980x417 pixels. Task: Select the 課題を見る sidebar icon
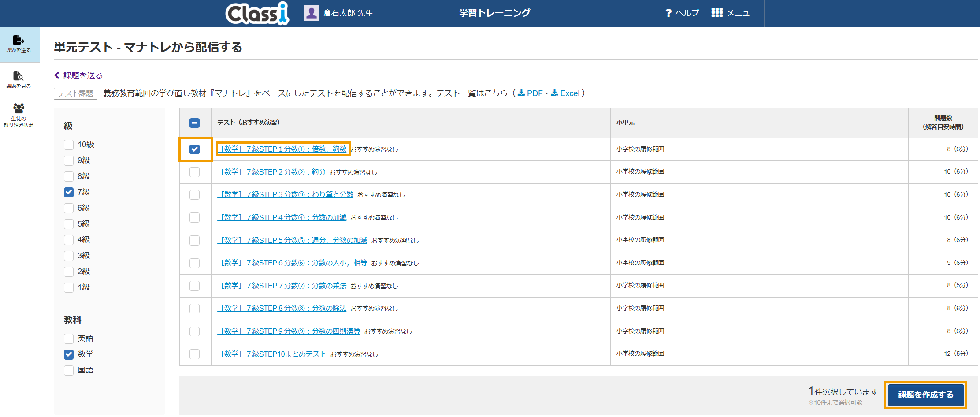[19, 76]
